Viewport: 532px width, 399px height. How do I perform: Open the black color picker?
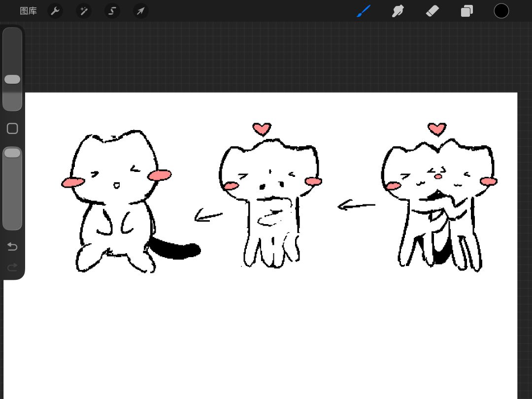click(501, 11)
